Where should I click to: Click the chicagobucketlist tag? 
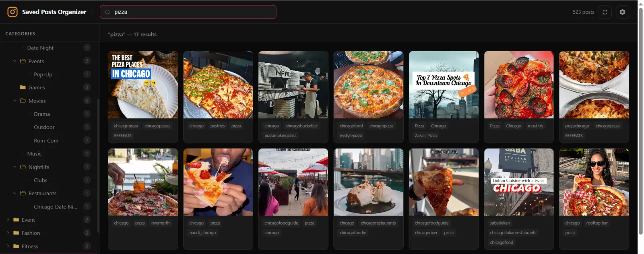click(301, 126)
